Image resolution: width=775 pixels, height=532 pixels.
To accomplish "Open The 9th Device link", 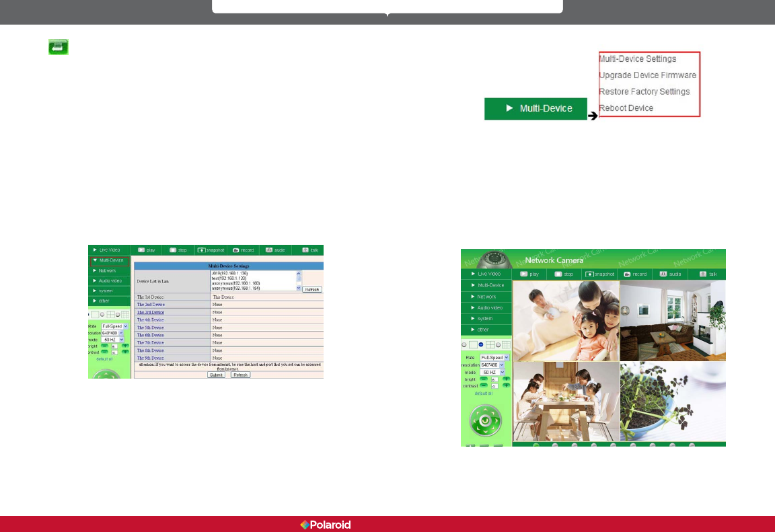I will 150,358.
